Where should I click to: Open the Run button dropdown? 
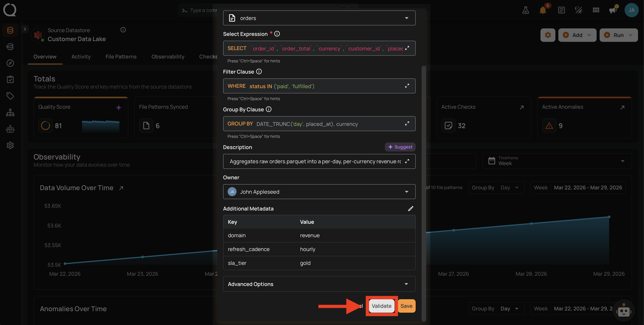point(618,35)
